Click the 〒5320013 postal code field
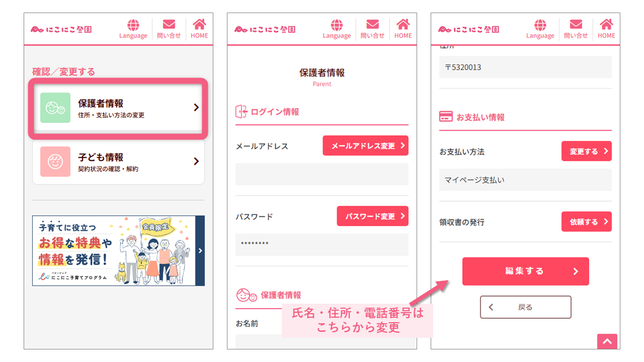 pyautogui.click(x=525, y=67)
